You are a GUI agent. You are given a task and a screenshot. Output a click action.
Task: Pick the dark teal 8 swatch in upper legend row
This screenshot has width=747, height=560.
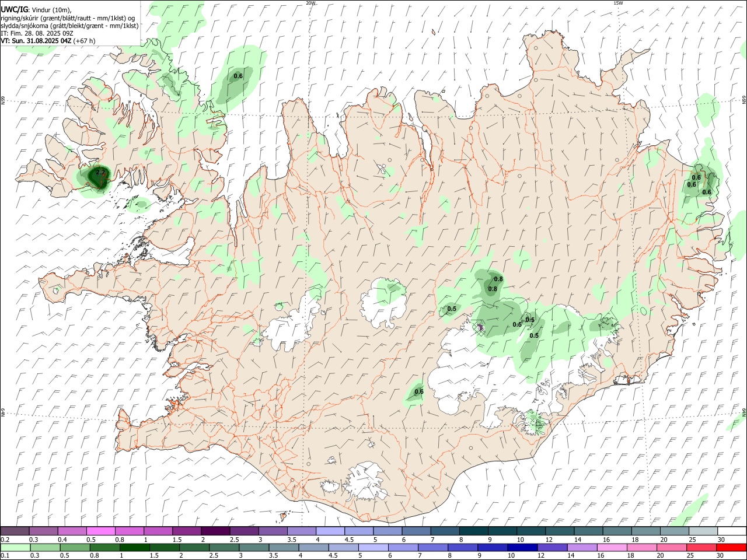[474, 531]
